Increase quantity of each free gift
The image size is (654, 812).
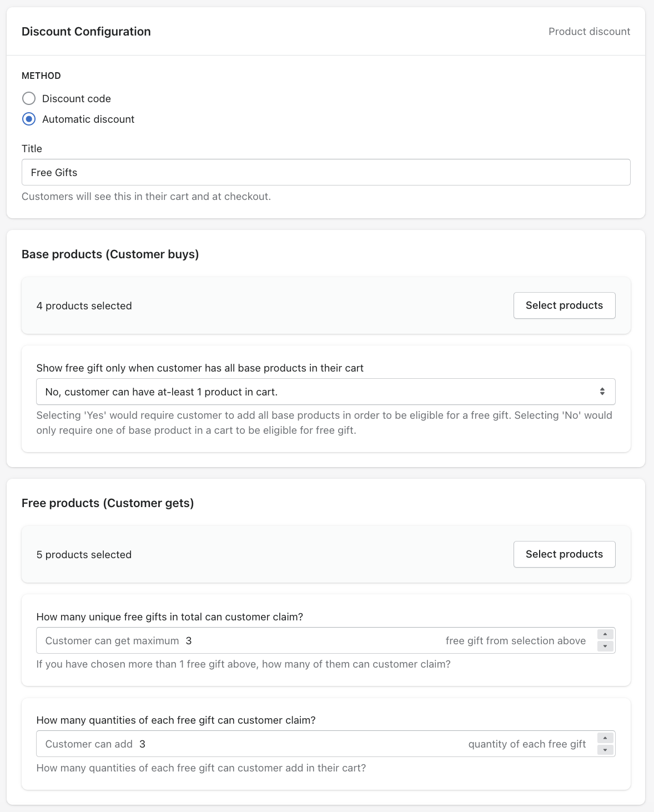pos(605,738)
